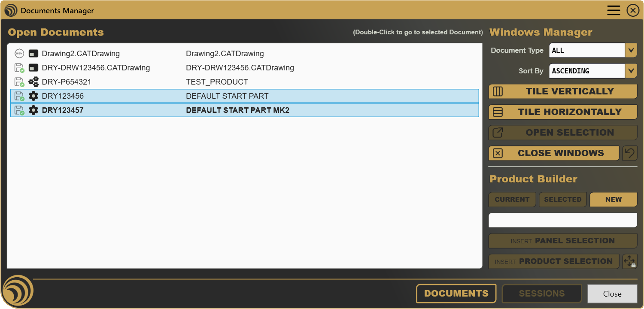644x309 pixels.
Task: Click the saved status icon for DRY-DRW123456.CATDrawing
Action: click(x=19, y=68)
